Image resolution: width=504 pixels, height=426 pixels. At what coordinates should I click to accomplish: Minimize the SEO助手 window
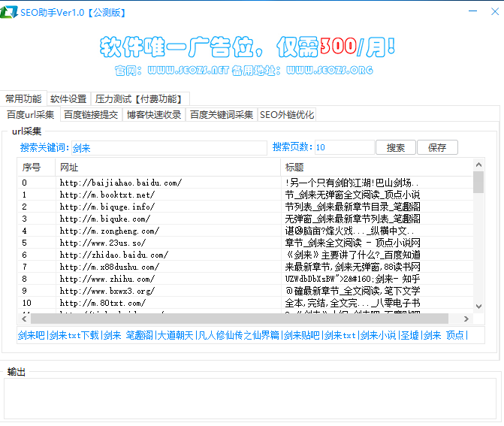472,11
